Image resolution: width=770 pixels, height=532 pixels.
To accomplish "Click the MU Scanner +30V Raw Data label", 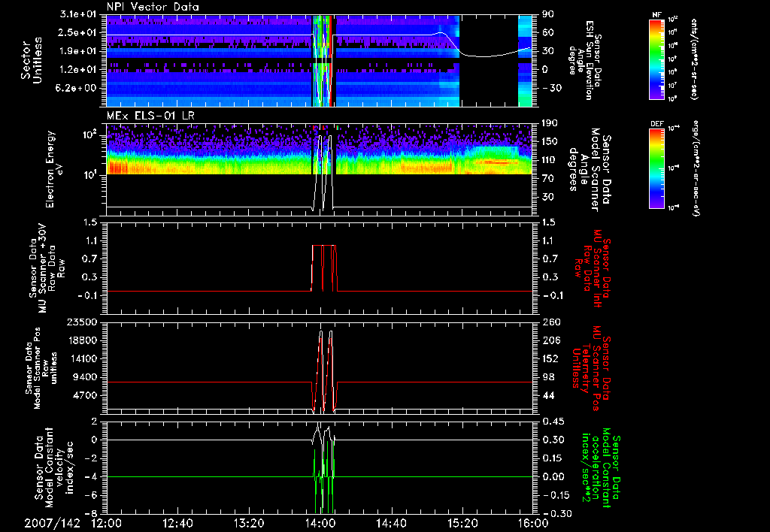I will (x=47, y=269).
